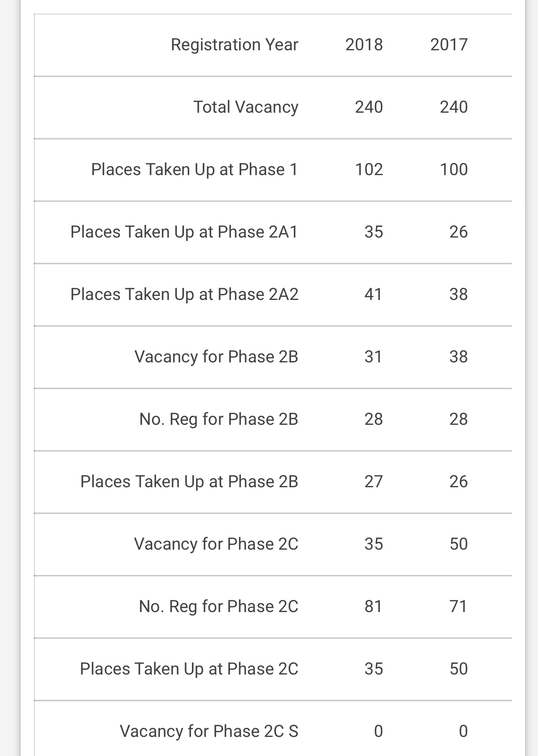Screen dimensions: 538x756
Task: Click Places Taken Up at Phase 2A2 label
Action: (184, 294)
